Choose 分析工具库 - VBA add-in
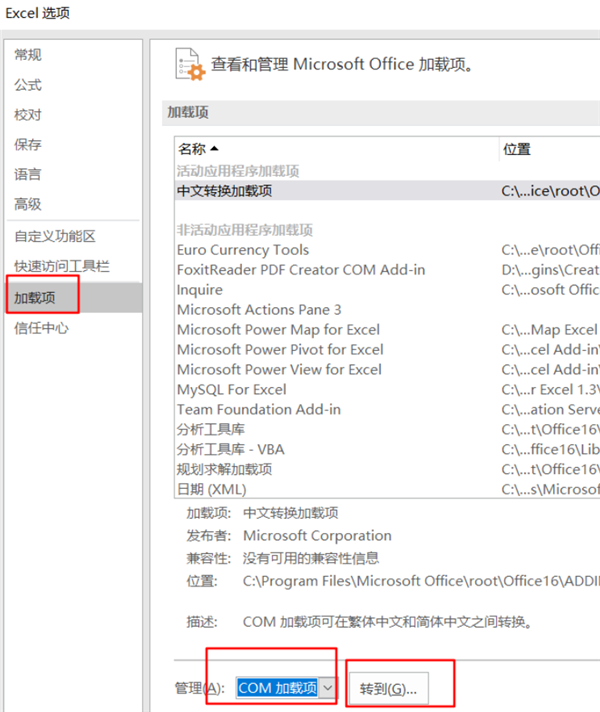This screenshot has height=712, width=600. click(x=231, y=449)
